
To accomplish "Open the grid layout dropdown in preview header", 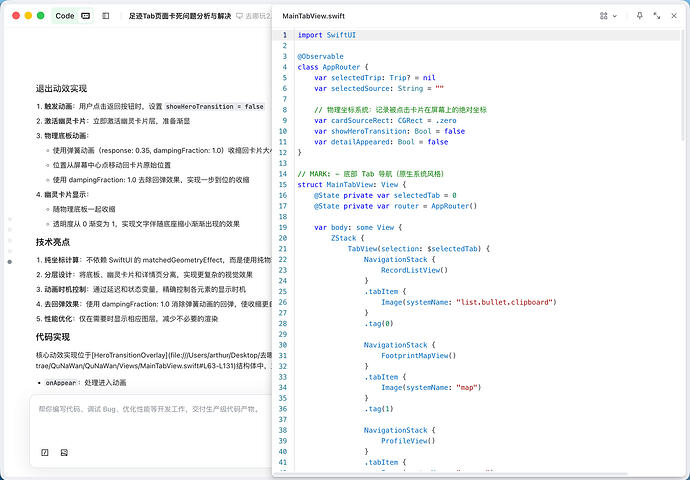I will tap(606, 17).
